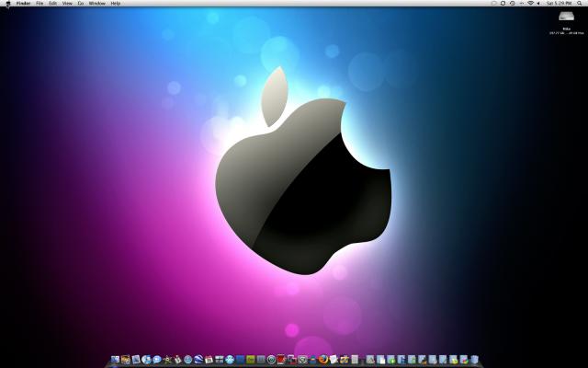Click the Wi-Fi status icon
Image resolution: width=588 pixels, height=368 pixels.
(x=531, y=3)
